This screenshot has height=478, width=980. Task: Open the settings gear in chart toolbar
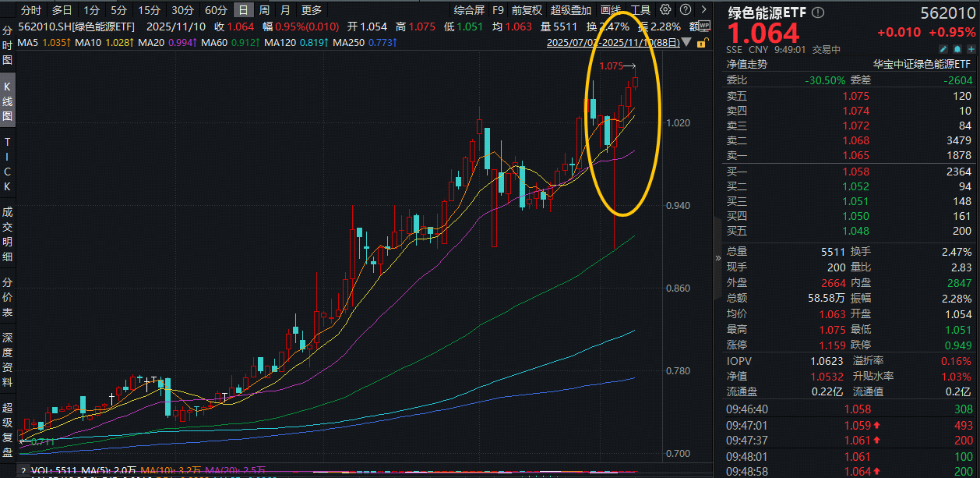(x=665, y=10)
